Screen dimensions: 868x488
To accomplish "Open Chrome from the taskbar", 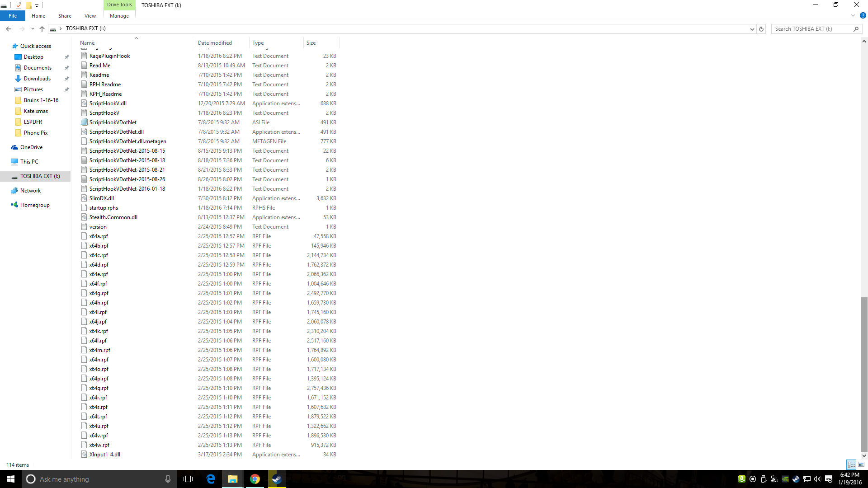I will [255, 479].
